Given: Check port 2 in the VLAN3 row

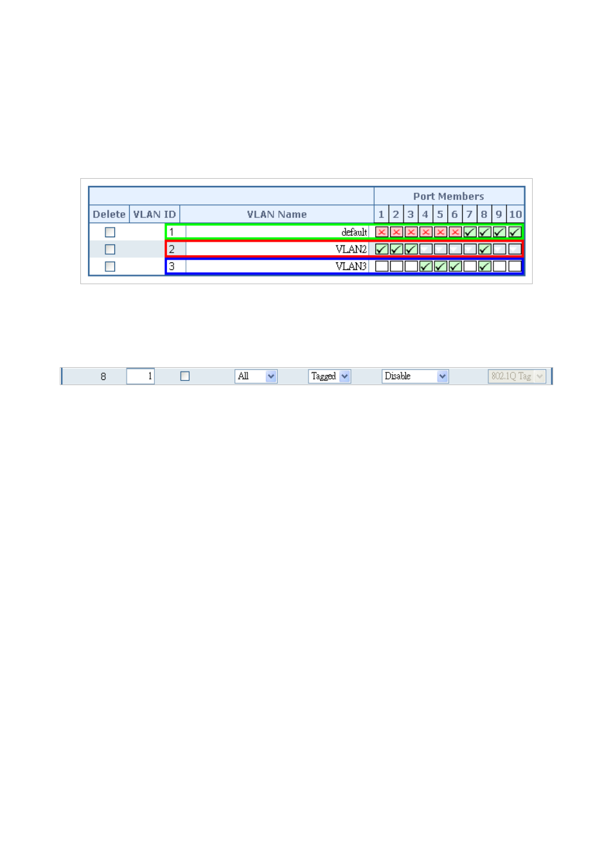Looking at the screenshot, I should point(396,266).
